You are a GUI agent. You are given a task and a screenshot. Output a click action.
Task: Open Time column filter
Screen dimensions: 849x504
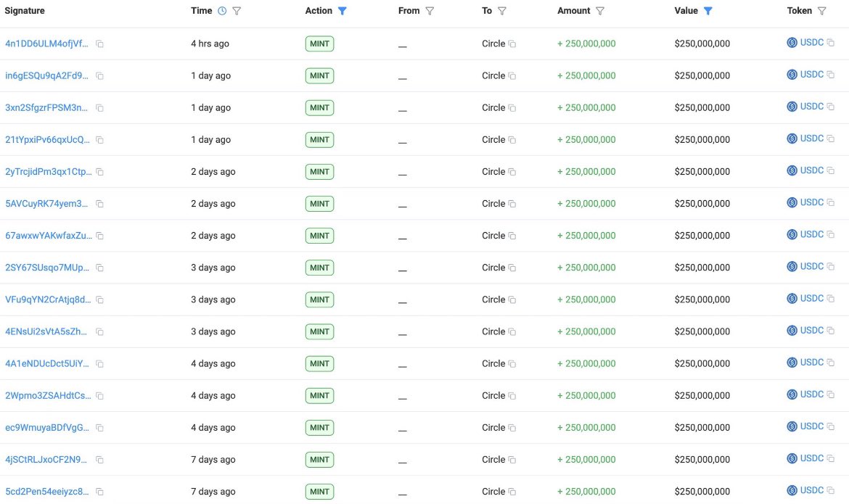click(237, 11)
